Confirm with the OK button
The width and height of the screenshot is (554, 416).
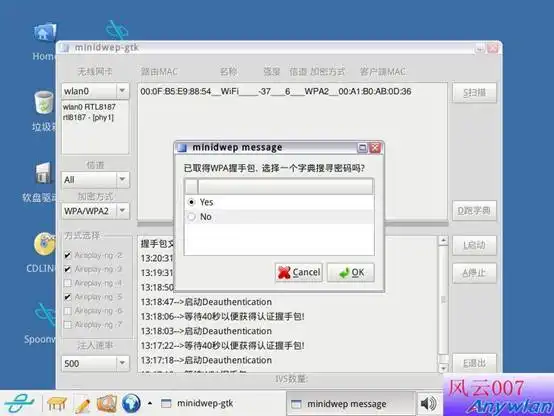351,273
